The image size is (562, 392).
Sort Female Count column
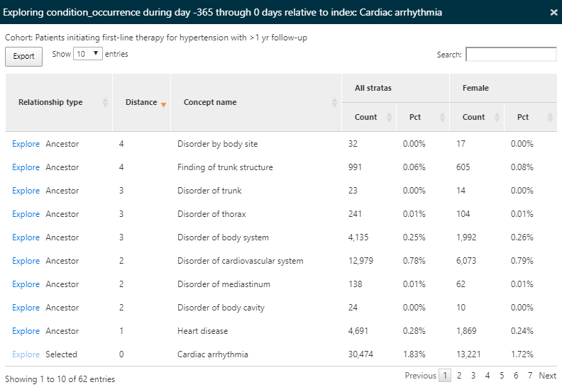point(477,117)
